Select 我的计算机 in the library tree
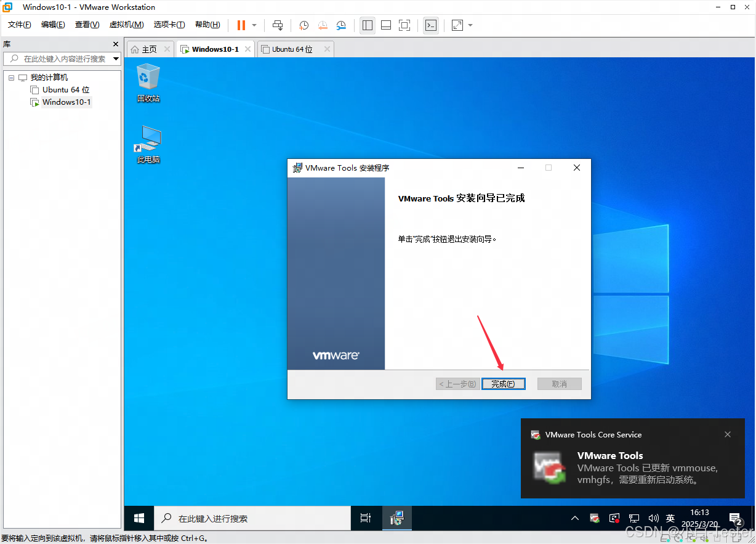This screenshot has width=756, height=544. 49,78
